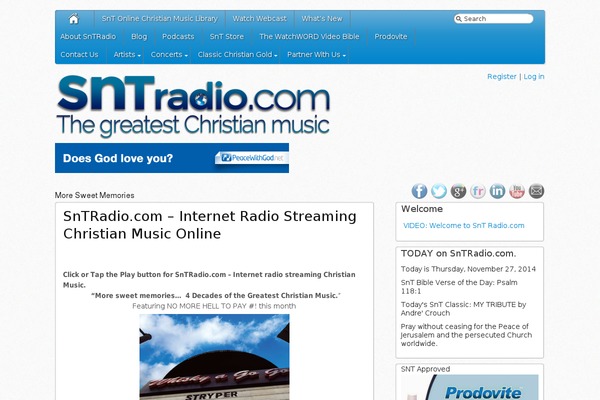Click the Log in link
Screen dimensions: 600x400
pyautogui.click(x=534, y=77)
